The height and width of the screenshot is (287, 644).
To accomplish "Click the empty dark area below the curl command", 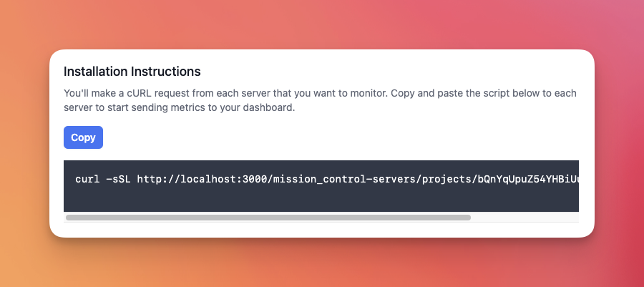I will [x=321, y=200].
